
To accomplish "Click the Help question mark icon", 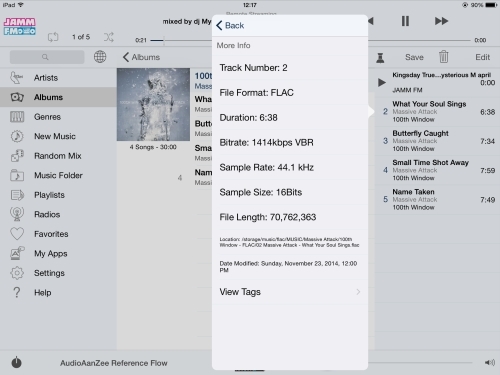I will pos(17,293).
